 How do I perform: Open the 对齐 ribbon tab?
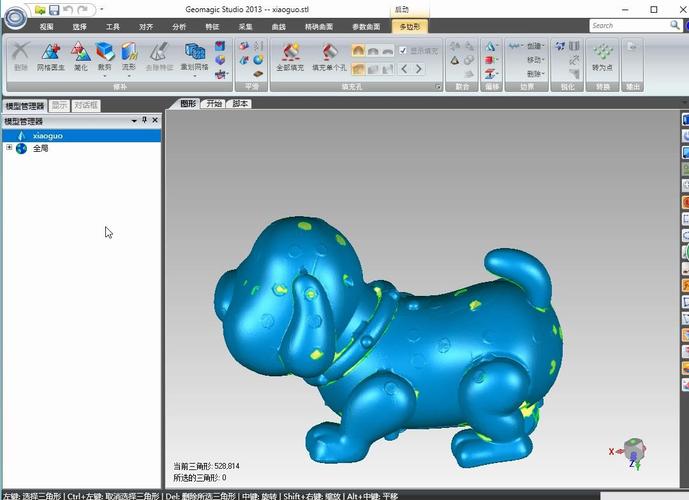[146, 27]
